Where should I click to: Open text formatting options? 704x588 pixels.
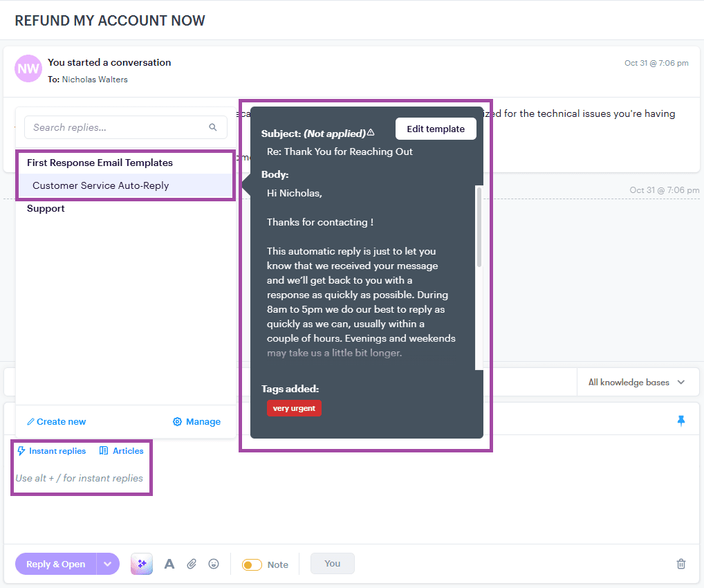pyautogui.click(x=169, y=564)
